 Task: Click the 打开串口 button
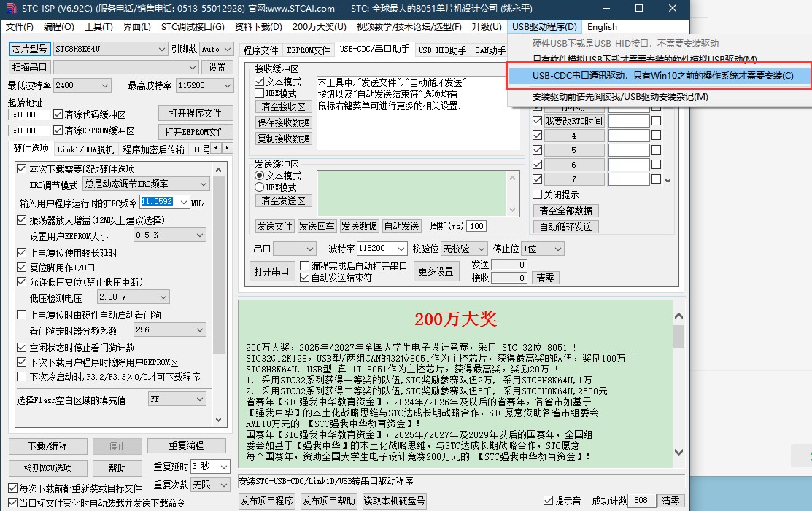coord(271,271)
